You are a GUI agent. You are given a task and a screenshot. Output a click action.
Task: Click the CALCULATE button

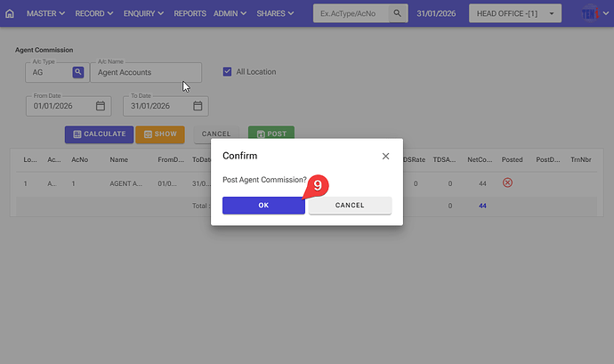[99, 134]
